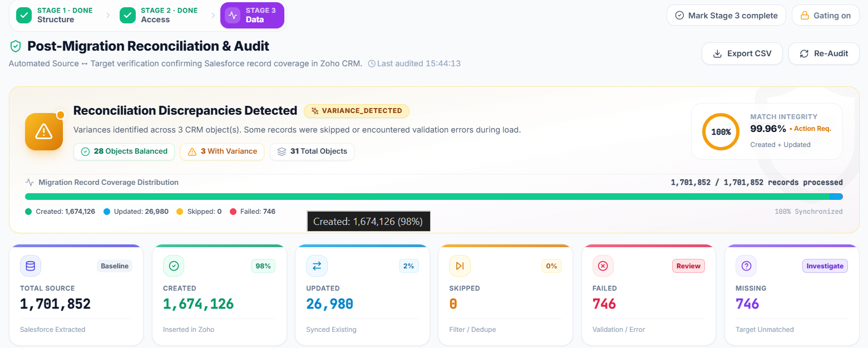Click the Updated card swap-arrows icon
The width and height of the screenshot is (868, 348).
tap(317, 266)
